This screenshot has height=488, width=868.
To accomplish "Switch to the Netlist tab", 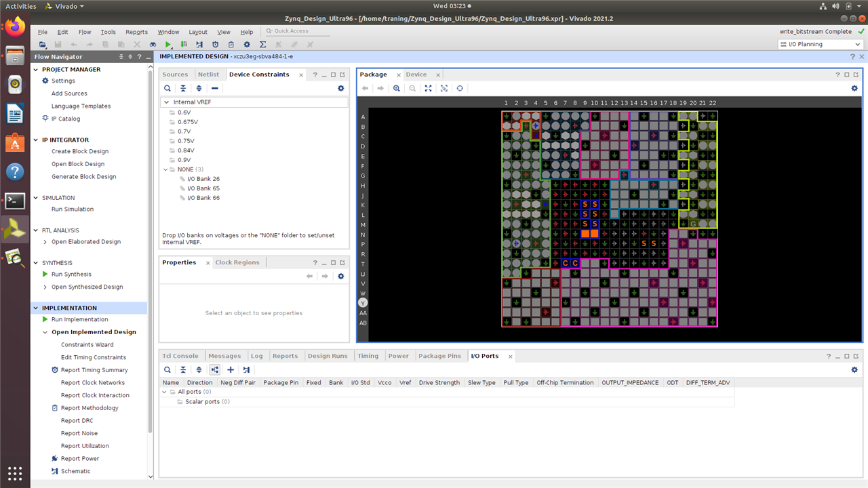I will [208, 75].
